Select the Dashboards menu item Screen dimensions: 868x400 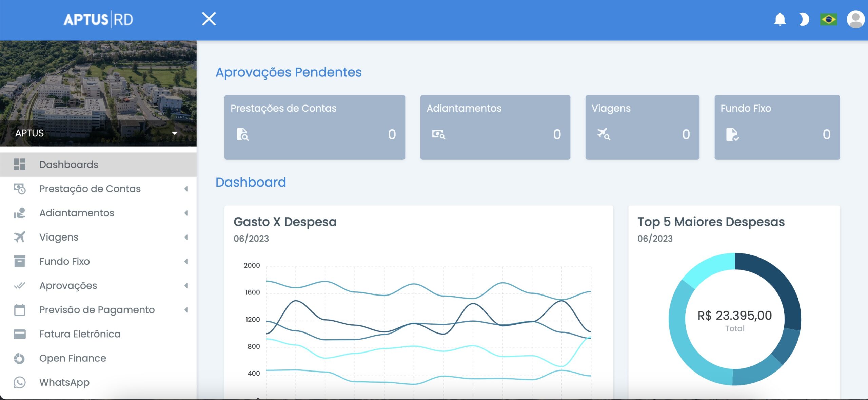tap(68, 165)
